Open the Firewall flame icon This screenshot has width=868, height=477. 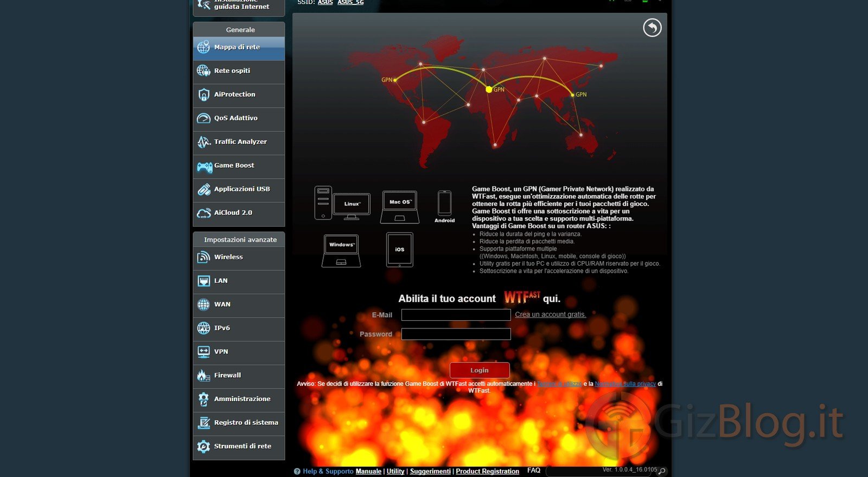click(203, 375)
